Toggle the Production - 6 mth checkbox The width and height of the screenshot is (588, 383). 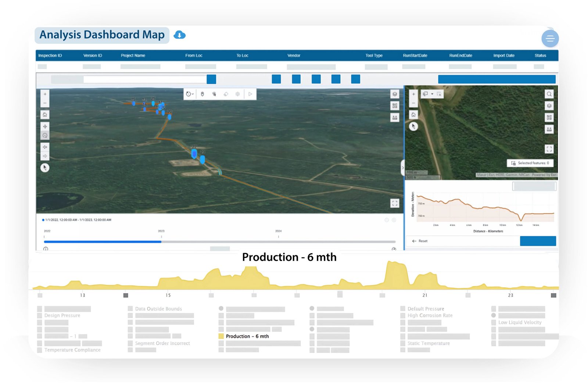(x=221, y=336)
